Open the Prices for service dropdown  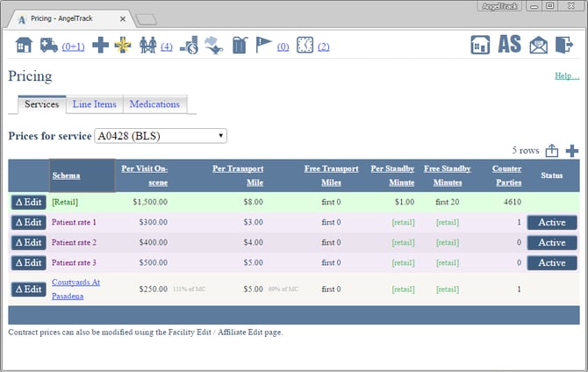tap(161, 136)
